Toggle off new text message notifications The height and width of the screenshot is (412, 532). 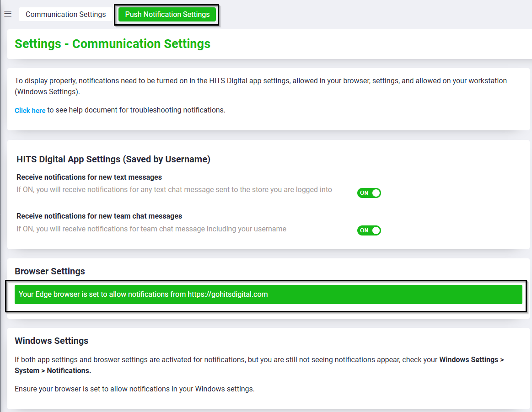pos(369,193)
